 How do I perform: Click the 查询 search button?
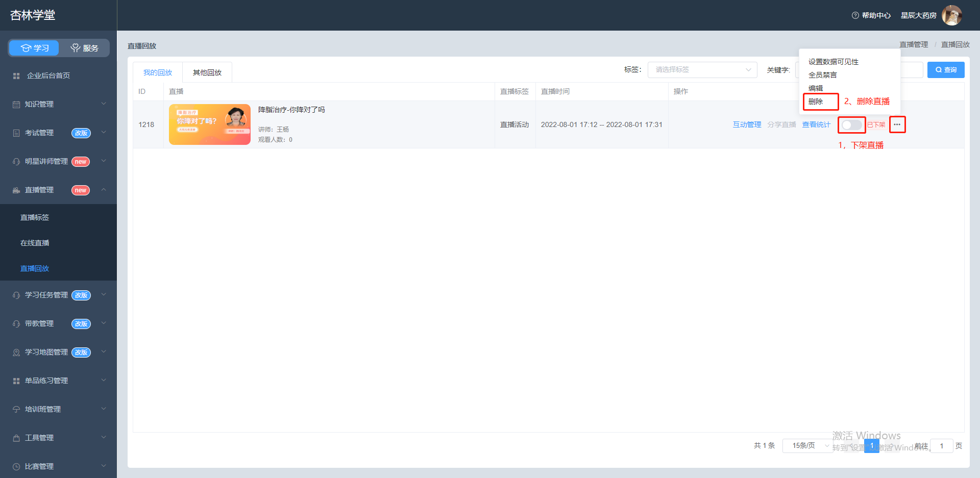click(946, 70)
